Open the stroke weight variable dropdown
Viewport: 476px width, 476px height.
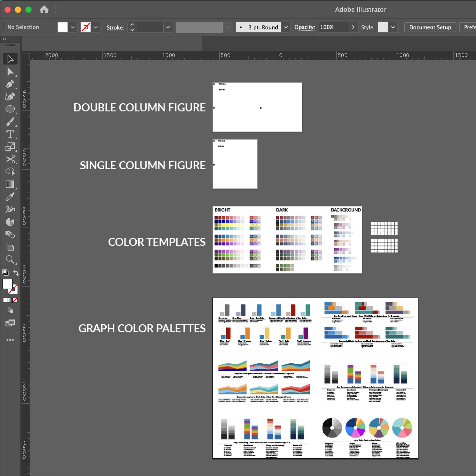pos(168,27)
